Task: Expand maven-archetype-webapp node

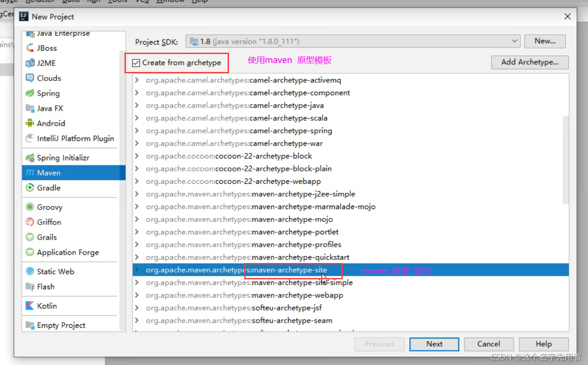Action: (137, 295)
